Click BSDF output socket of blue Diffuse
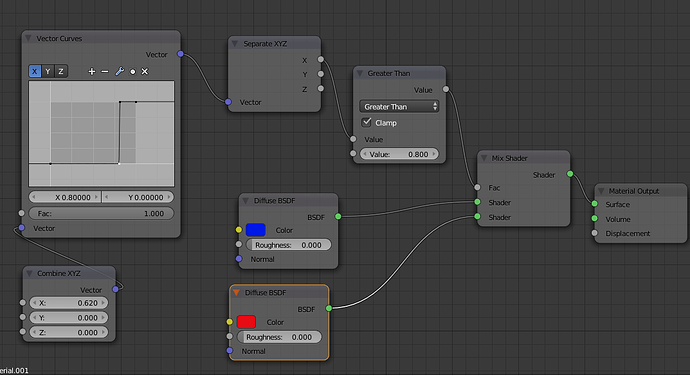Screen dimensions: 690x385 coord(338,216)
